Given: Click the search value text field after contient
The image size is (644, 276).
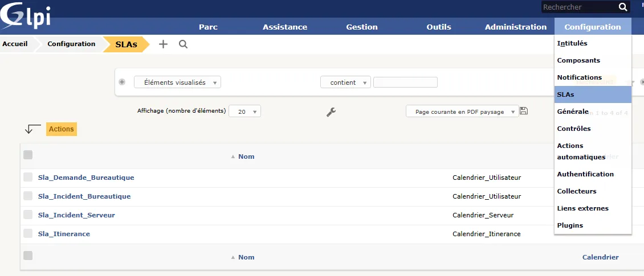Looking at the screenshot, I should pos(405,82).
